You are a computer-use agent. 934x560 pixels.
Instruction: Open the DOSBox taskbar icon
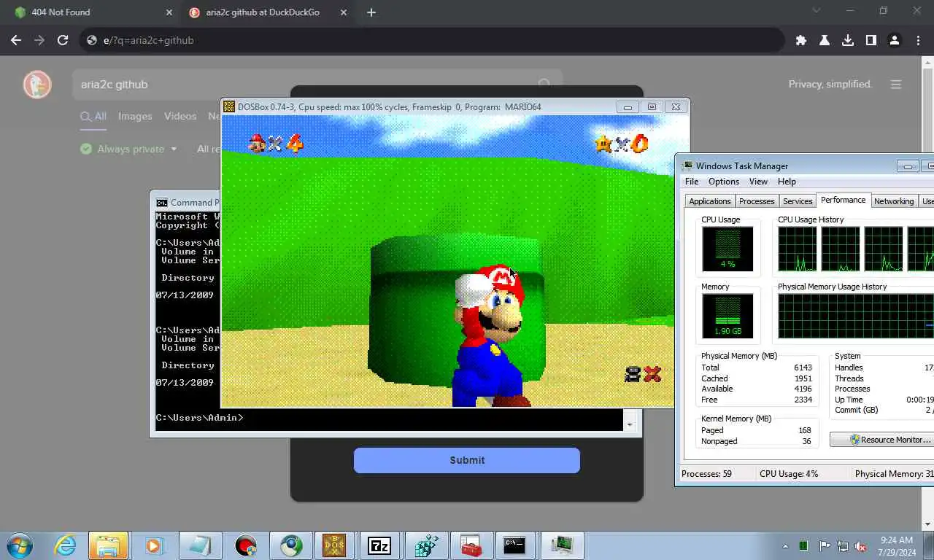334,545
